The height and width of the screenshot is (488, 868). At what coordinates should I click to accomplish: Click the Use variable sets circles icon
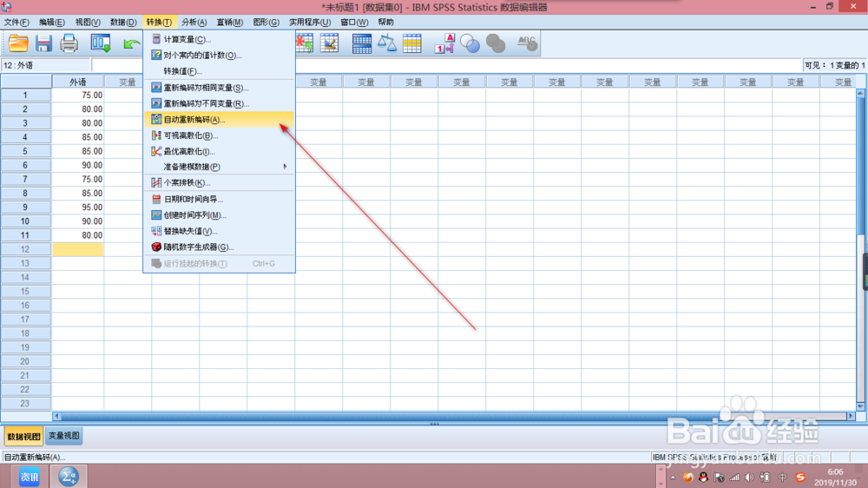(x=470, y=43)
